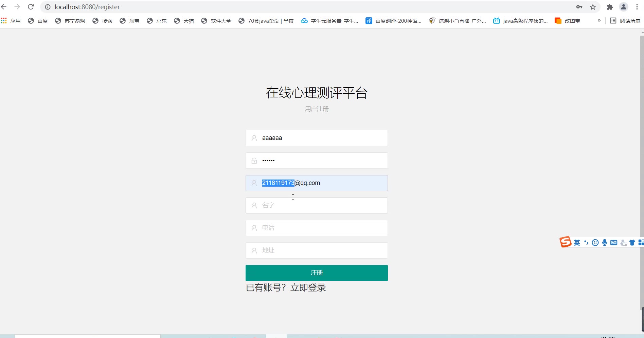Click the 已有账号？立即登录 link
This screenshot has width=644, height=338.
[286, 287]
